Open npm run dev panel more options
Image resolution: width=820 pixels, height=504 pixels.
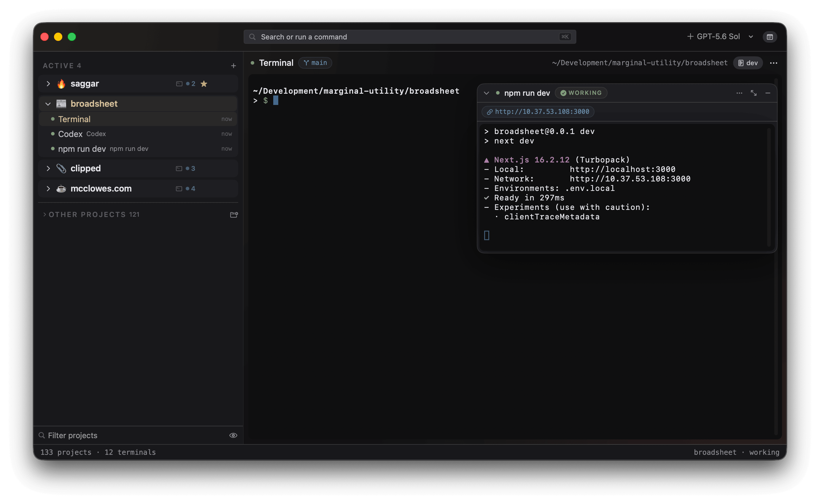point(739,93)
